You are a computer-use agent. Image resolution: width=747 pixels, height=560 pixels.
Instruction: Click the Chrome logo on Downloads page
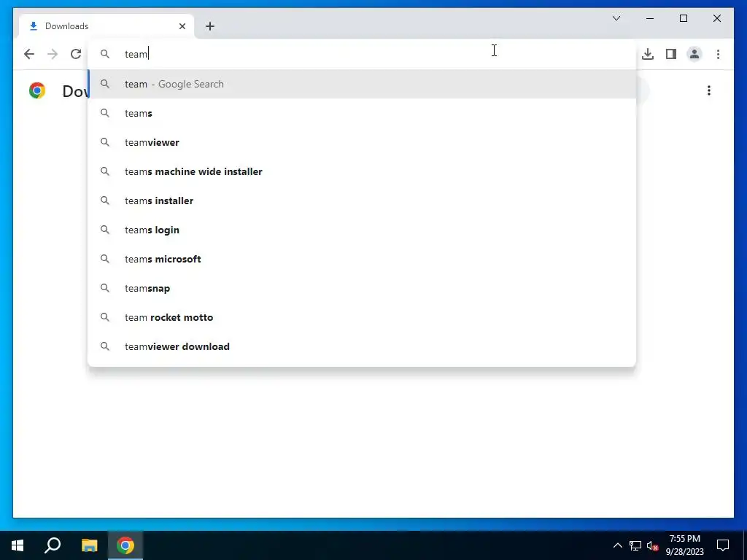pos(37,90)
